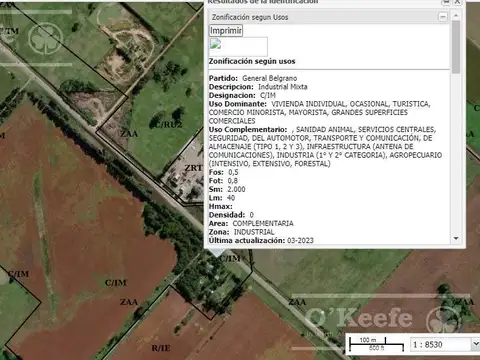
Task: Click the Lm value 40
Action: [231, 198]
